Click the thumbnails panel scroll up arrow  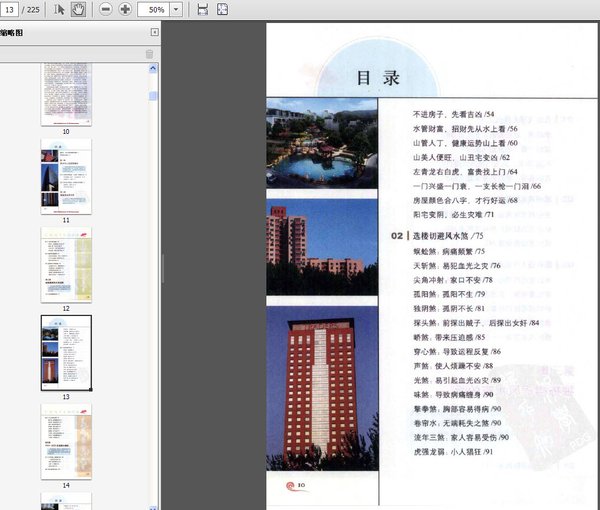click(x=153, y=68)
